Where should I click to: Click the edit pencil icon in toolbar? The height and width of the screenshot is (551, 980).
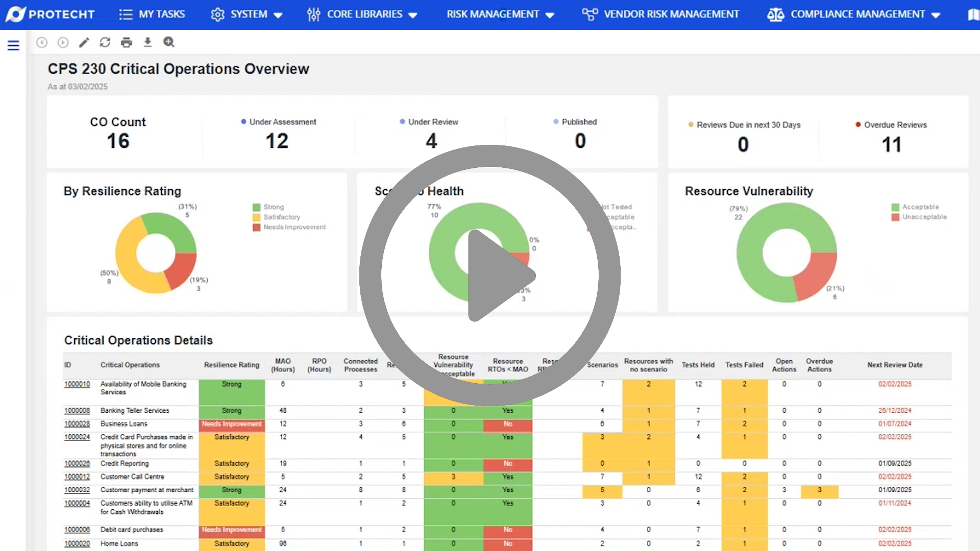click(84, 42)
